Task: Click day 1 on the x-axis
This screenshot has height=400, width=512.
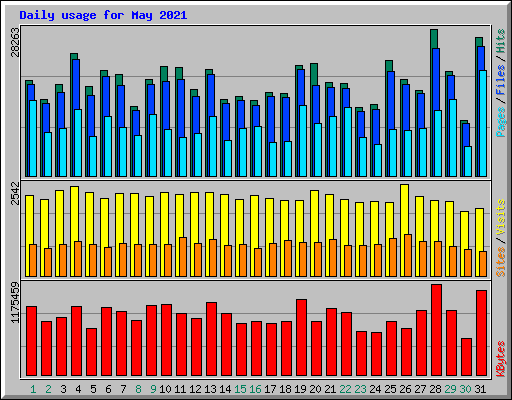Action: (33, 389)
